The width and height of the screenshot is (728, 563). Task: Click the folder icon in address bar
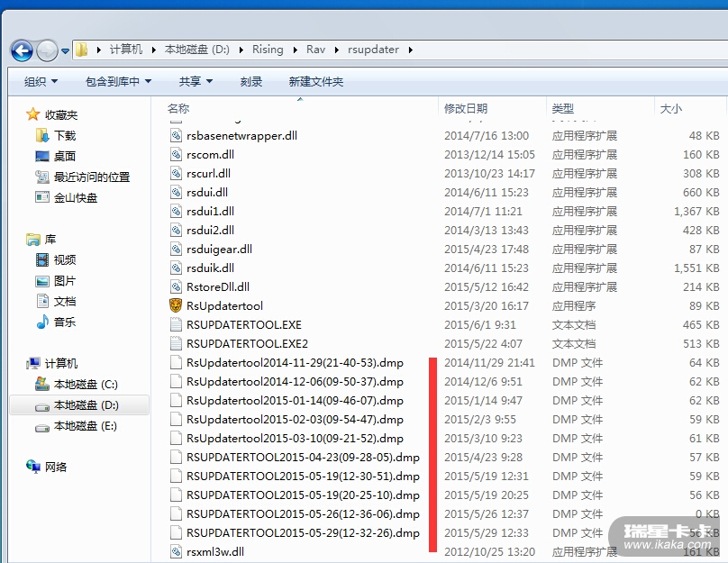pyautogui.click(x=82, y=50)
